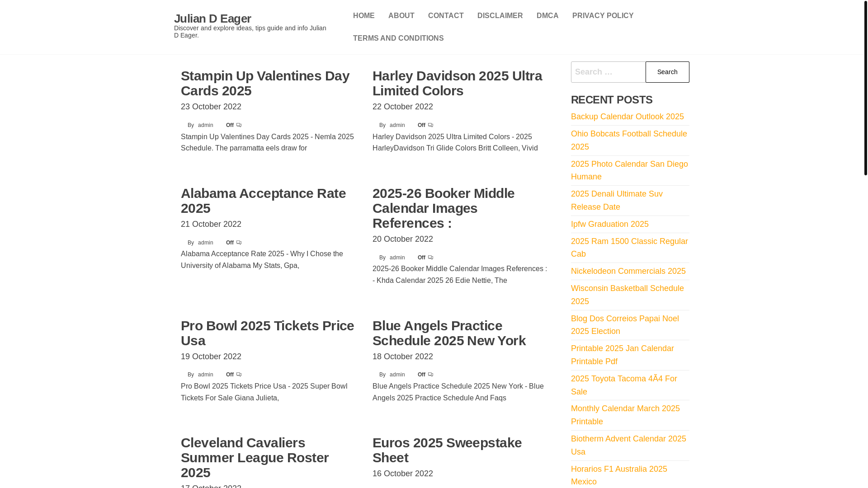Click the Julian D Eager site title

pos(212,19)
